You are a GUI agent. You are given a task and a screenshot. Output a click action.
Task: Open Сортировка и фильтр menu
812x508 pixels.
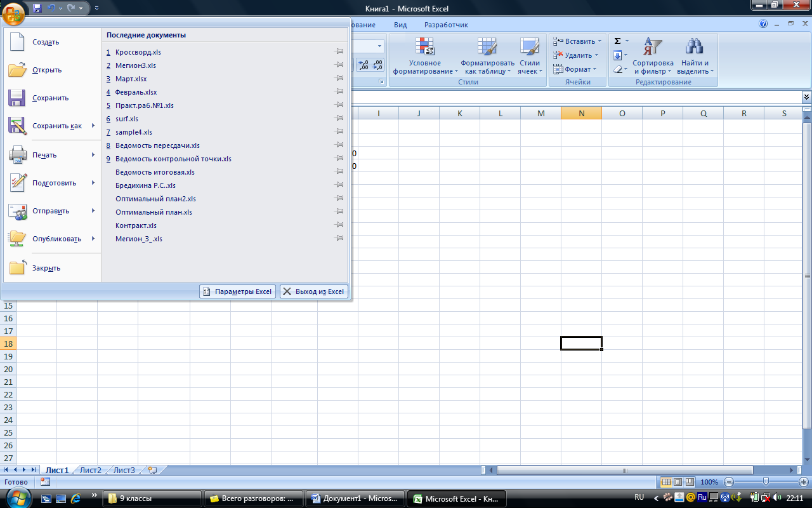point(653,57)
